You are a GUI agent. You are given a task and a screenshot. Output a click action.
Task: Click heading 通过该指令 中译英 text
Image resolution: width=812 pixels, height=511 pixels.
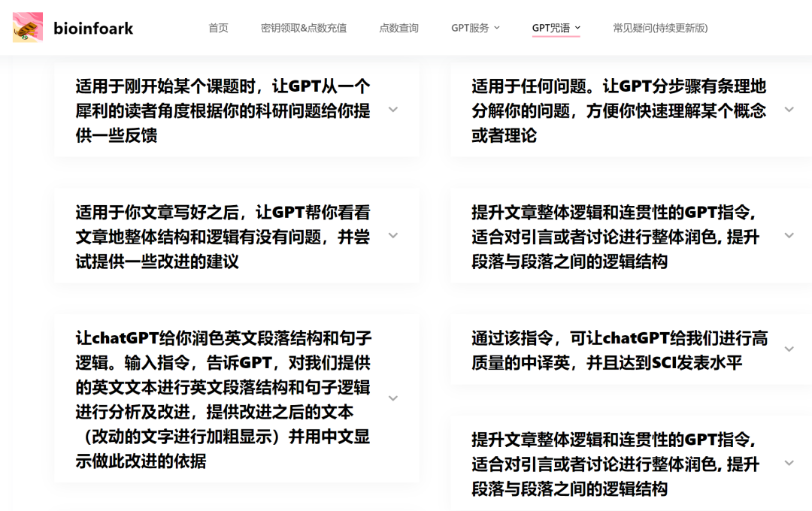(620, 350)
